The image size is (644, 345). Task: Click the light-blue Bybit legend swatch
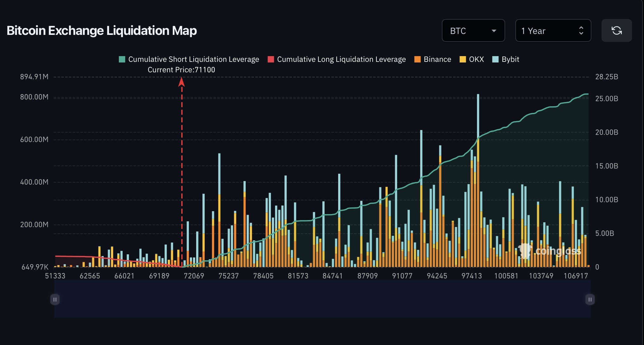coord(495,59)
